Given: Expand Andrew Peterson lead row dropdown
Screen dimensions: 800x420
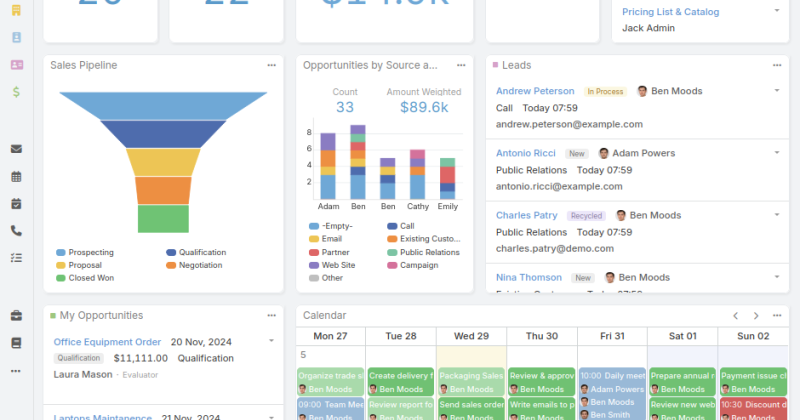Looking at the screenshot, I should (777, 90).
